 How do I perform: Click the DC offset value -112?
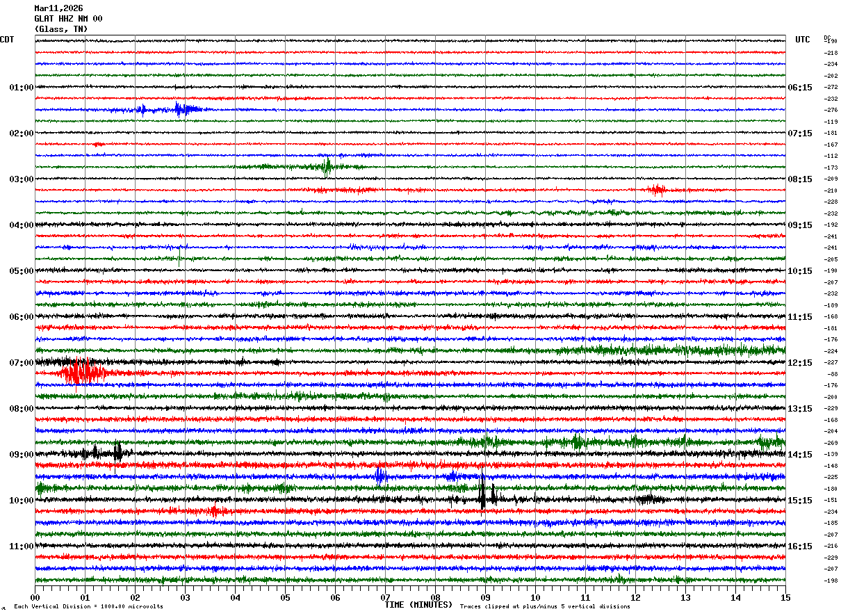831,156
